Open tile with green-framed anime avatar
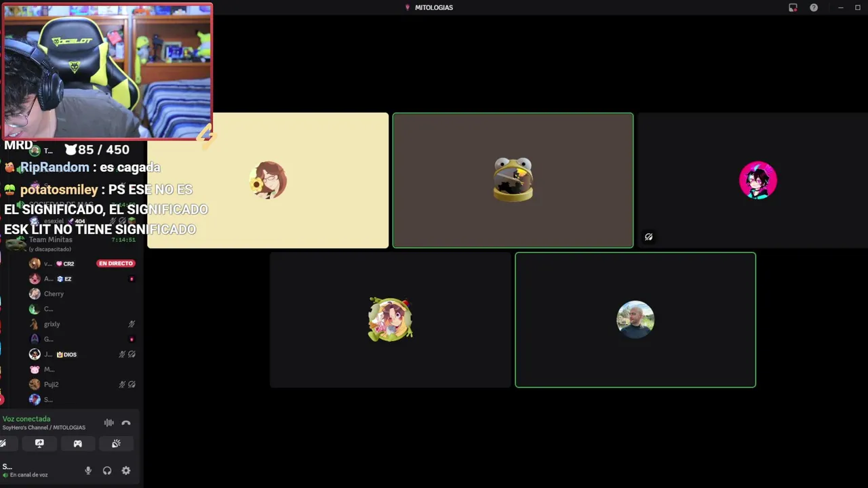Screen dimensions: 868x488 (x=390, y=319)
